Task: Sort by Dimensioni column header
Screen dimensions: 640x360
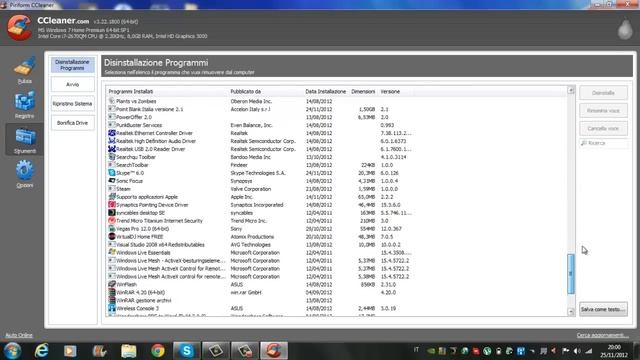Action: coord(363,91)
